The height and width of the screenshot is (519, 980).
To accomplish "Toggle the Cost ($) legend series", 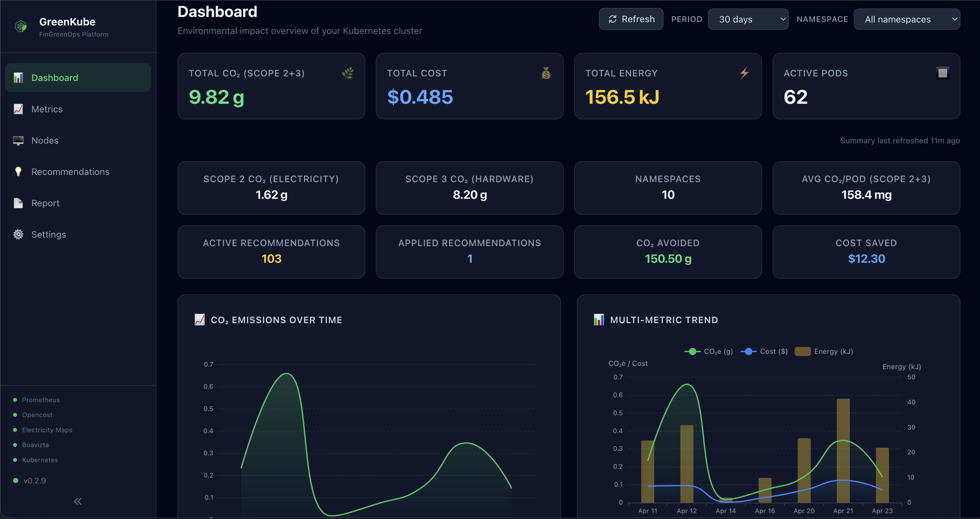I will pyautogui.click(x=764, y=352).
